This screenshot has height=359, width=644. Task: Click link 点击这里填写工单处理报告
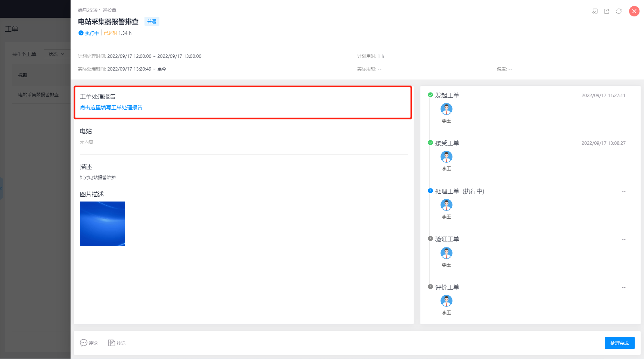point(111,107)
